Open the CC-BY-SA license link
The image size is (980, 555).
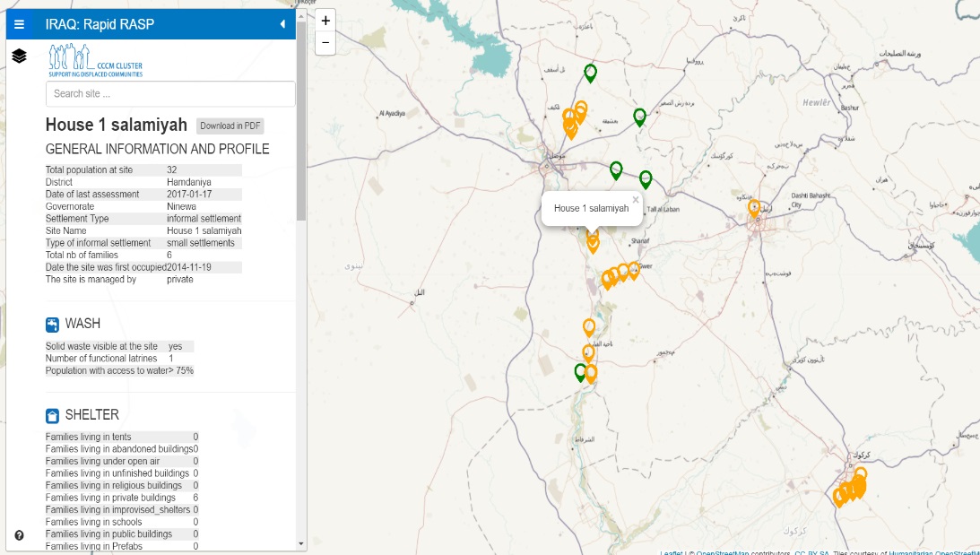click(x=811, y=552)
